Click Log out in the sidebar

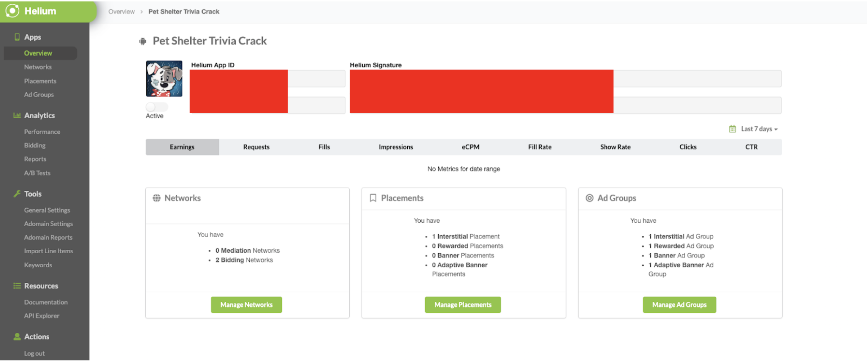[x=34, y=354]
